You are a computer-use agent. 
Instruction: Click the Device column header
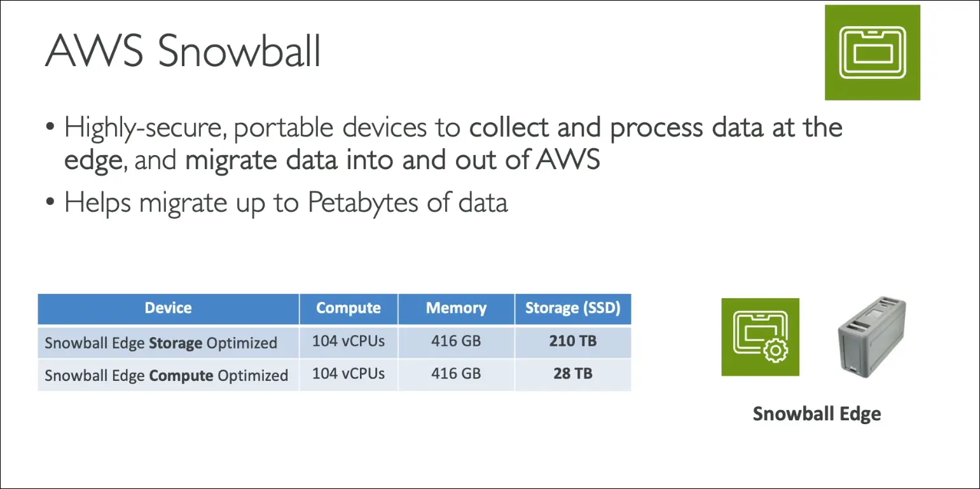pyautogui.click(x=168, y=308)
